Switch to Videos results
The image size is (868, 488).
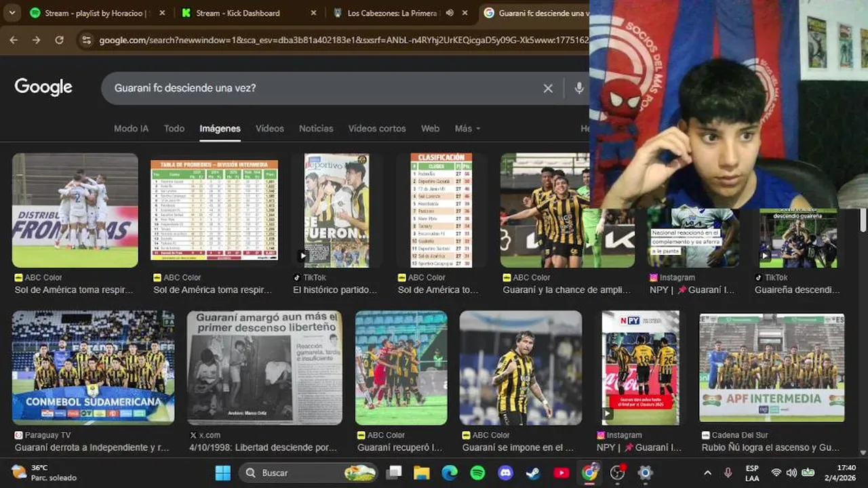tap(270, 128)
